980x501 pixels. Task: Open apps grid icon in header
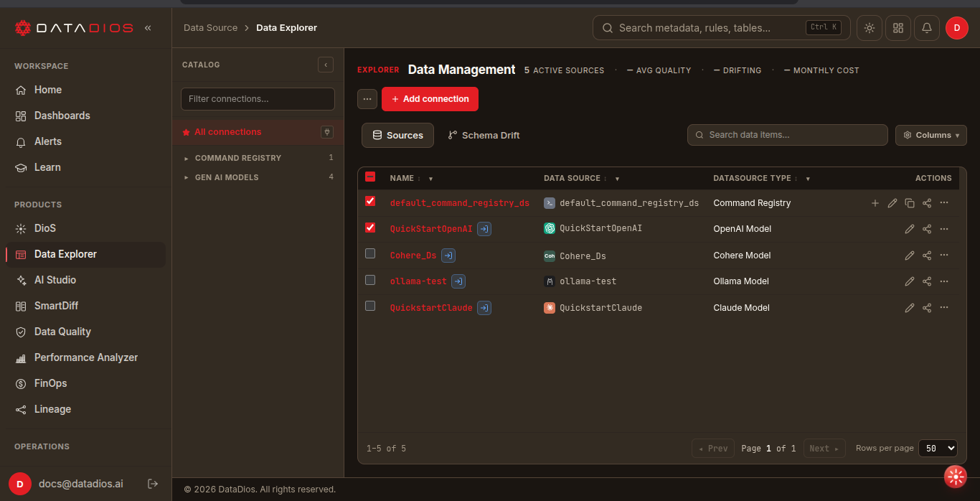[898, 28]
